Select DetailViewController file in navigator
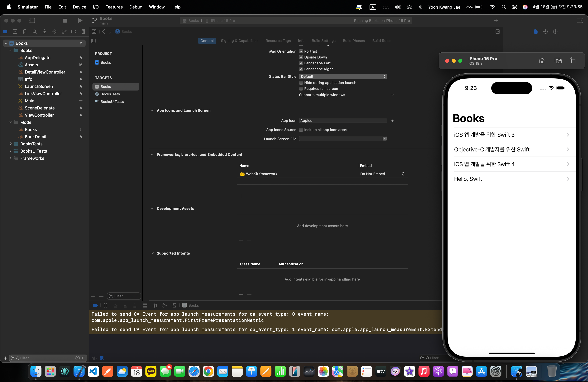Viewport: 588px width, 382px height. click(x=45, y=72)
